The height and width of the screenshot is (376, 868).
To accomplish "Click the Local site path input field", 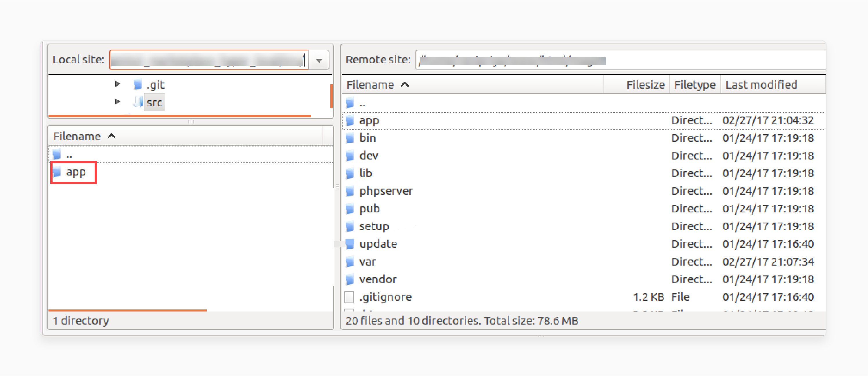I will click(x=209, y=60).
